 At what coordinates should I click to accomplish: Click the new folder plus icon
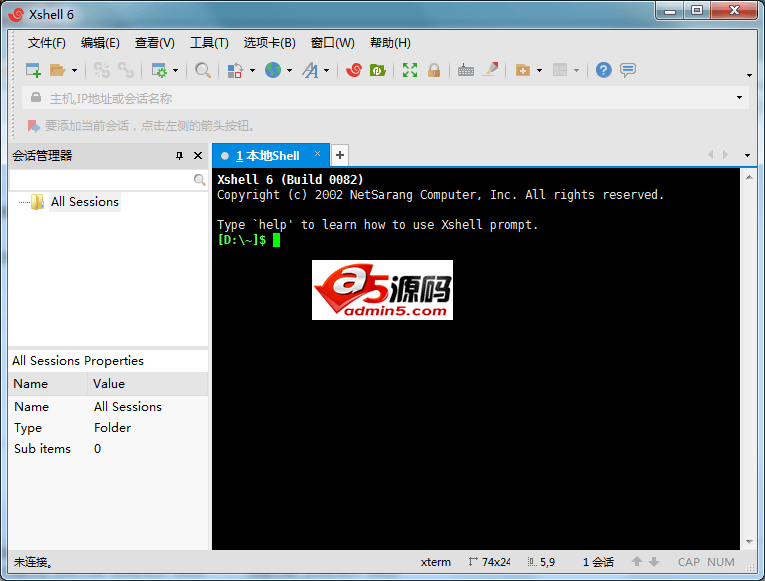(x=523, y=70)
